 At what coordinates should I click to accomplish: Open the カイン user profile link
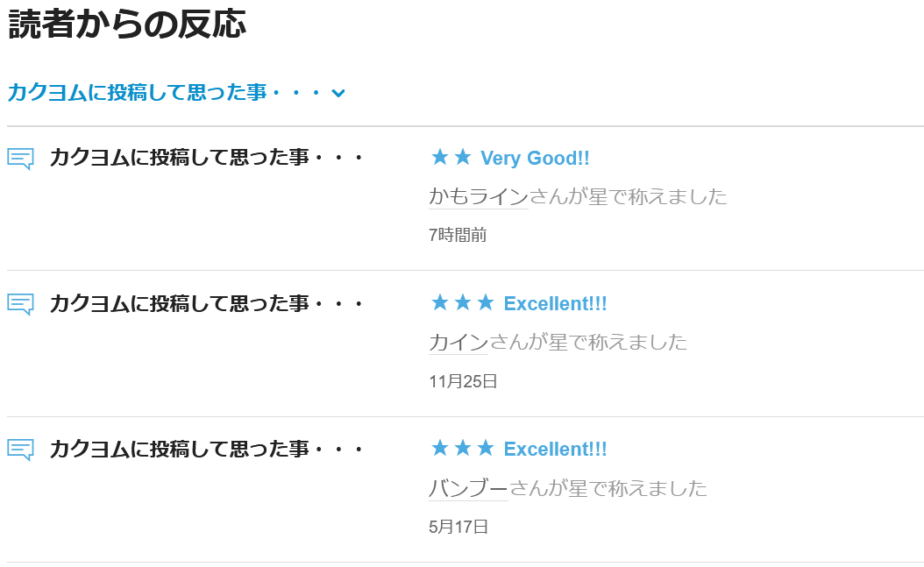(x=458, y=342)
